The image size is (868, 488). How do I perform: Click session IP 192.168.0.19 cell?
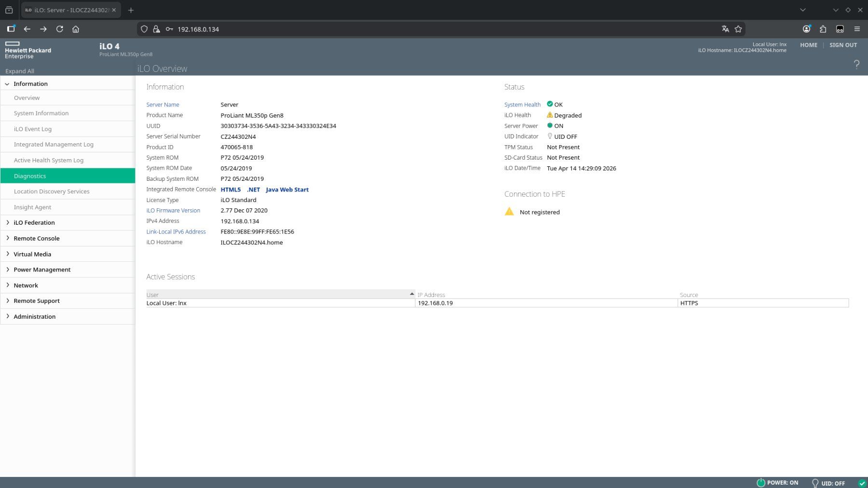(x=546, y=303)
